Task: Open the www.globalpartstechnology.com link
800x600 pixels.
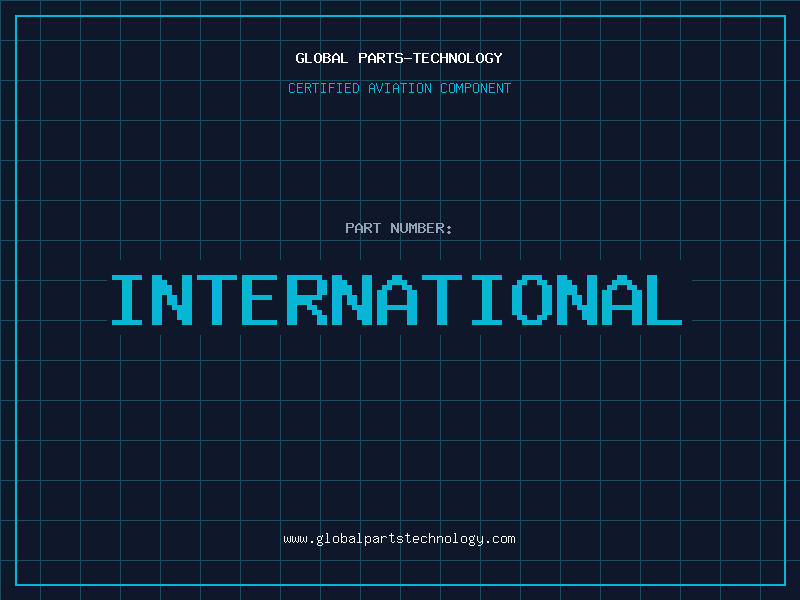Action: pyautogui.click(x=399, y=539)
